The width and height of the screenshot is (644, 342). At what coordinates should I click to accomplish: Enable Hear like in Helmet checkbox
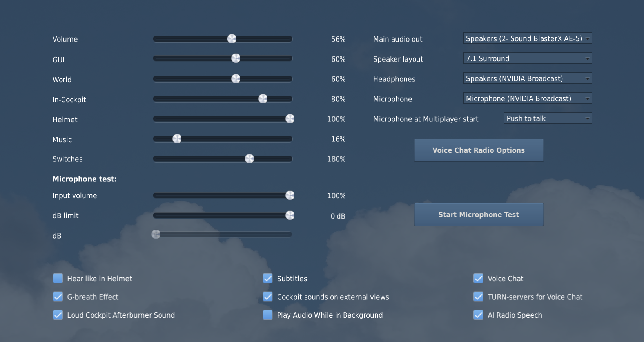pyautogui.click(x=58, y=279)
